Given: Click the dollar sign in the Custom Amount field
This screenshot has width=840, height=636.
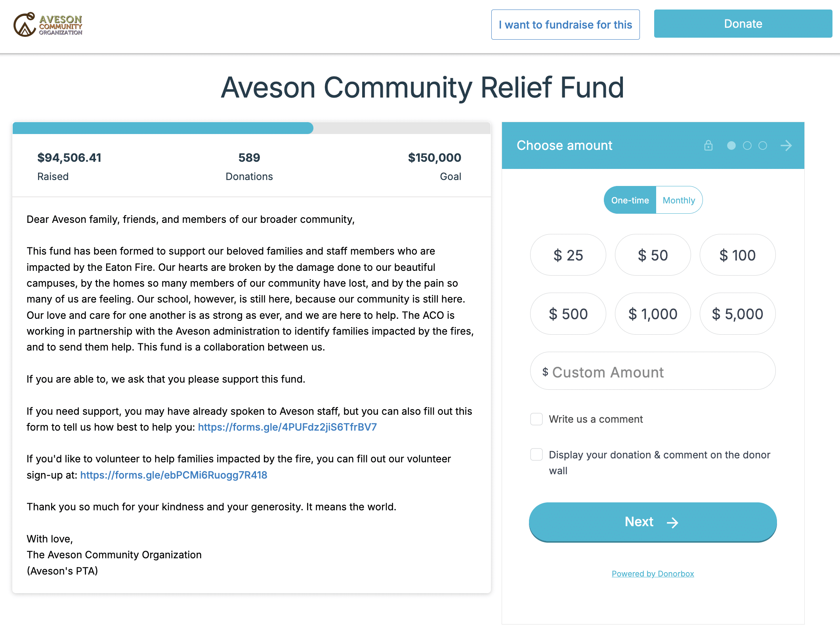Looking at the screenshot, I should point(545,372).
